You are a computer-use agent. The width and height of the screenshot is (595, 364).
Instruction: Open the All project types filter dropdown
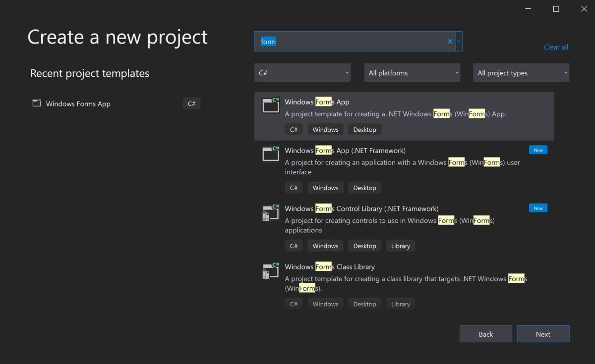pos(521,72)
